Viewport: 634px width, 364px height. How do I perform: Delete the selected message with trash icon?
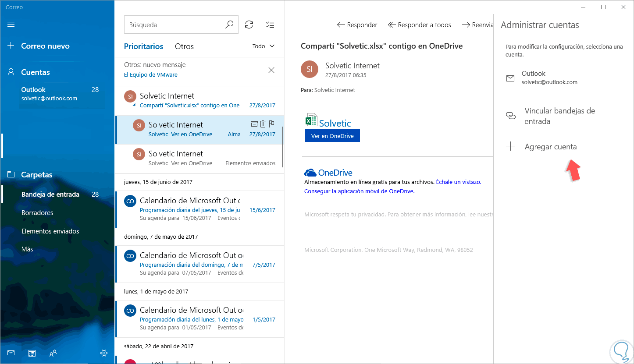(263, 124)
